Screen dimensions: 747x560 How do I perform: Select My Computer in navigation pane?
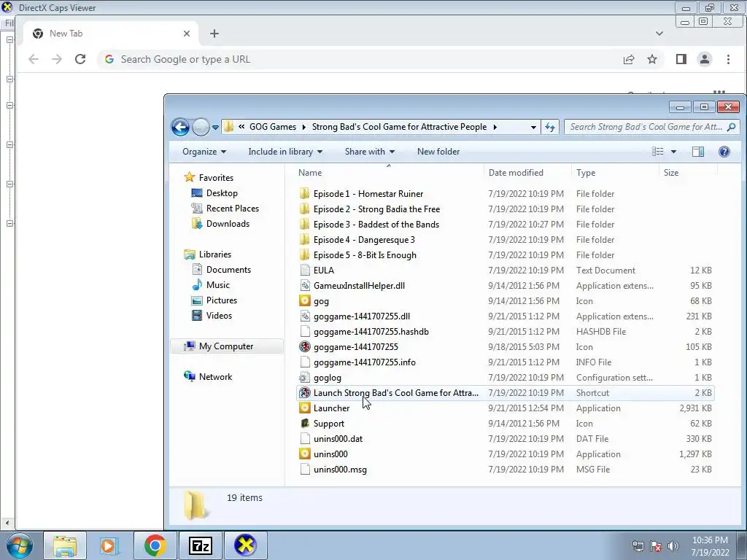(226, 346)
